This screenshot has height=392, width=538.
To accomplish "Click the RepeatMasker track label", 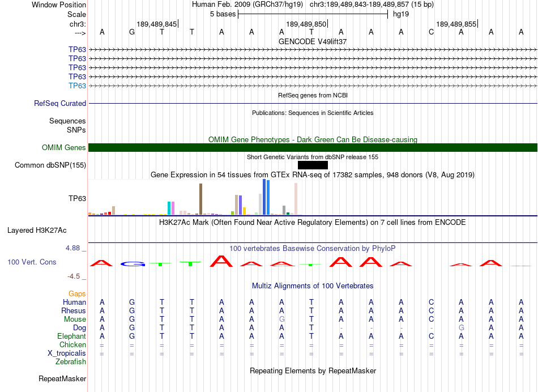I will tap(62, 378).
